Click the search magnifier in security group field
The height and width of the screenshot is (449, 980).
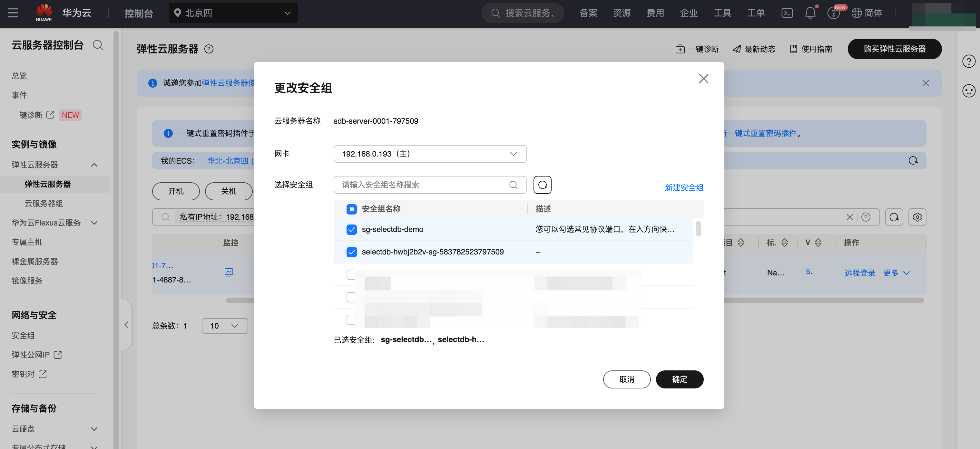(x=513, y=185)
